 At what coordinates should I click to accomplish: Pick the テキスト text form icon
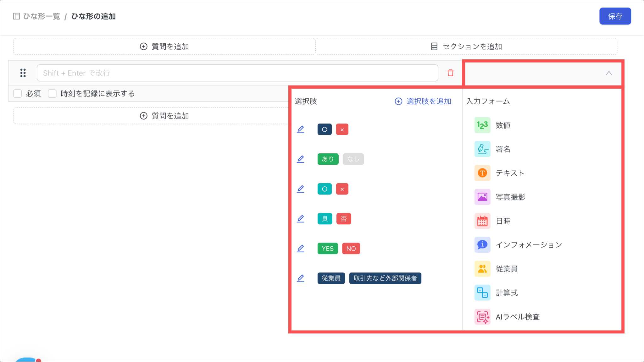(x=482, y=173)
